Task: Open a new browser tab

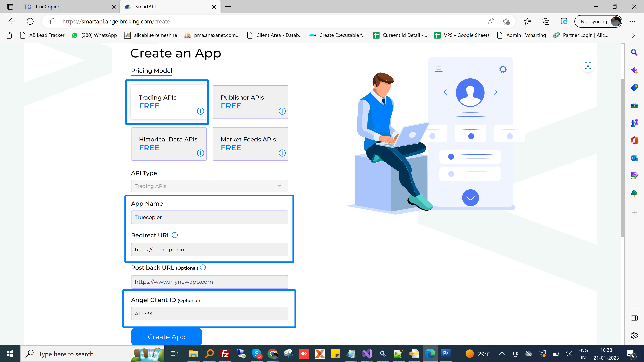Action: (228, 7)
